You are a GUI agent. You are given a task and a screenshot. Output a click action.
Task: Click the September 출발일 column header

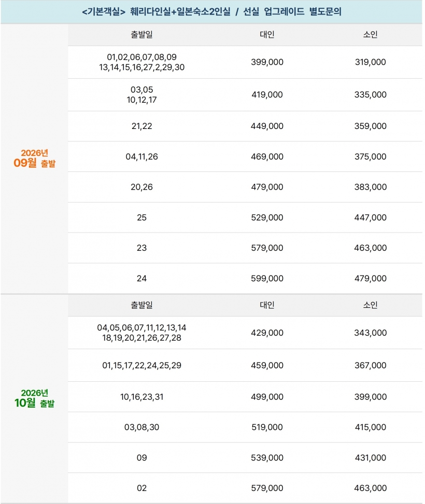[x=141, y=34]
